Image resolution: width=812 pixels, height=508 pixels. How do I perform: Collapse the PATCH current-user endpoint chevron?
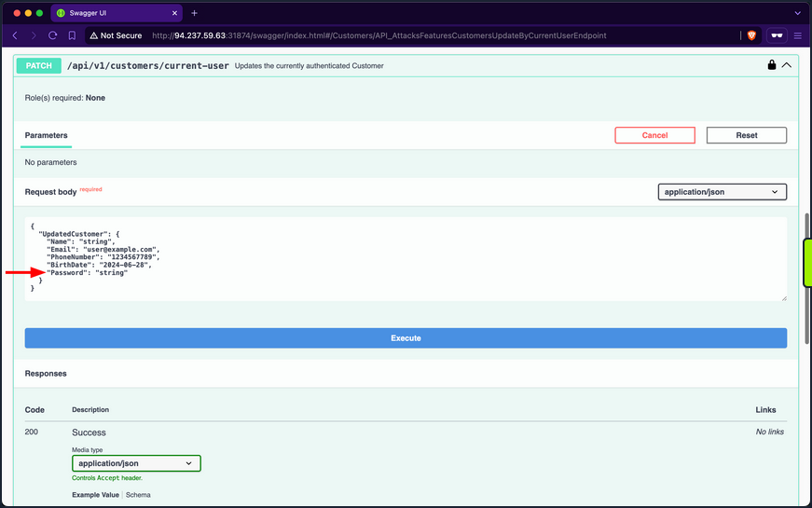[786, 65]
